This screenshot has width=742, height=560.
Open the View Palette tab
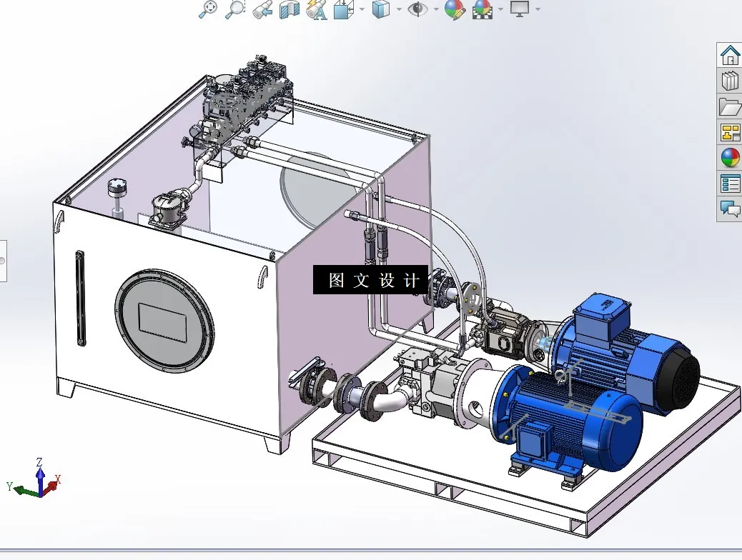click(730, 132)
